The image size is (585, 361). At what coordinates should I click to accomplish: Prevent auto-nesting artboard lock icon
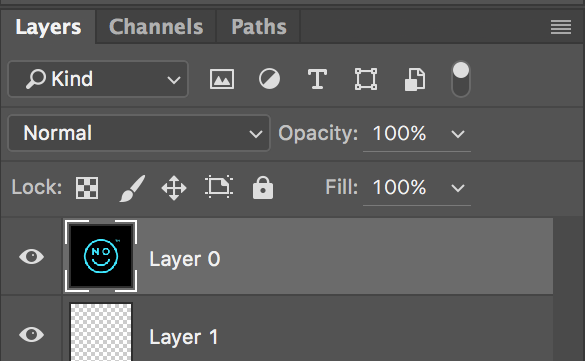coord(219,186)
